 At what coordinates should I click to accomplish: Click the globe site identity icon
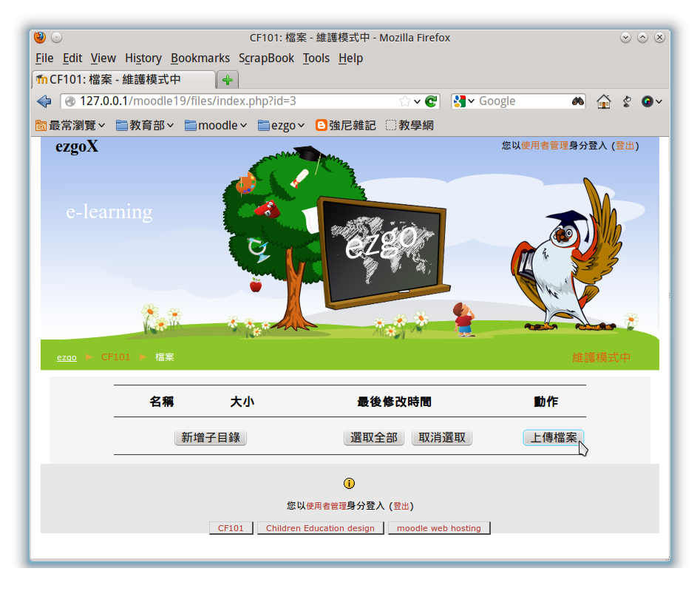click(70, 101)
